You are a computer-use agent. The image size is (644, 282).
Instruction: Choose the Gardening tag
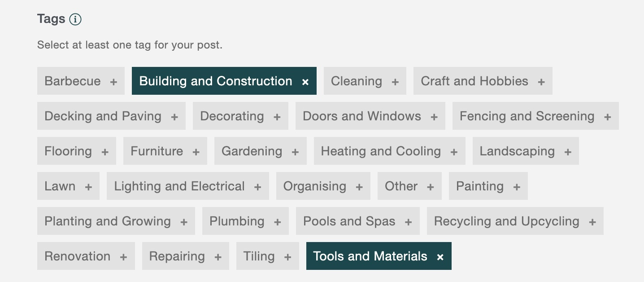pyautogui.click(x=260, y=151)
